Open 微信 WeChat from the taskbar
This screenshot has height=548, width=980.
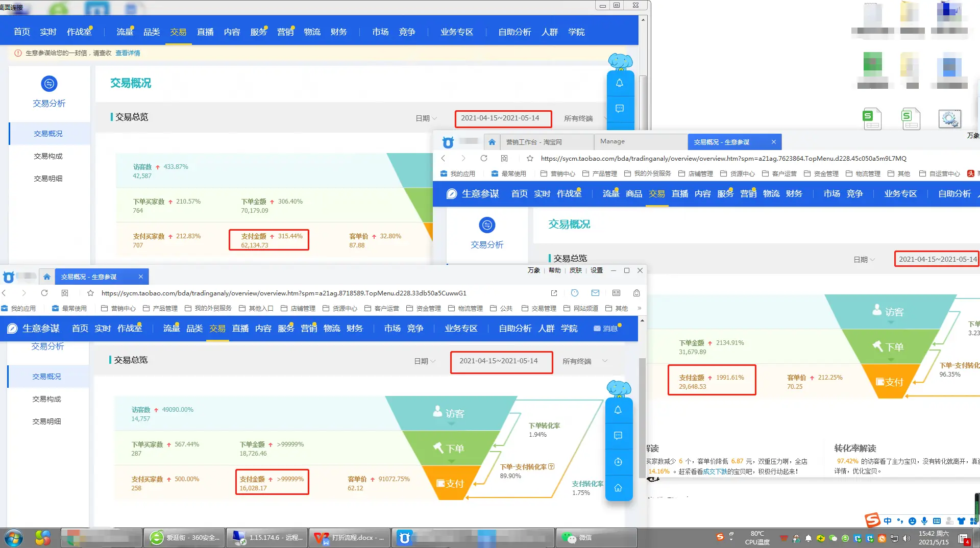596,538
